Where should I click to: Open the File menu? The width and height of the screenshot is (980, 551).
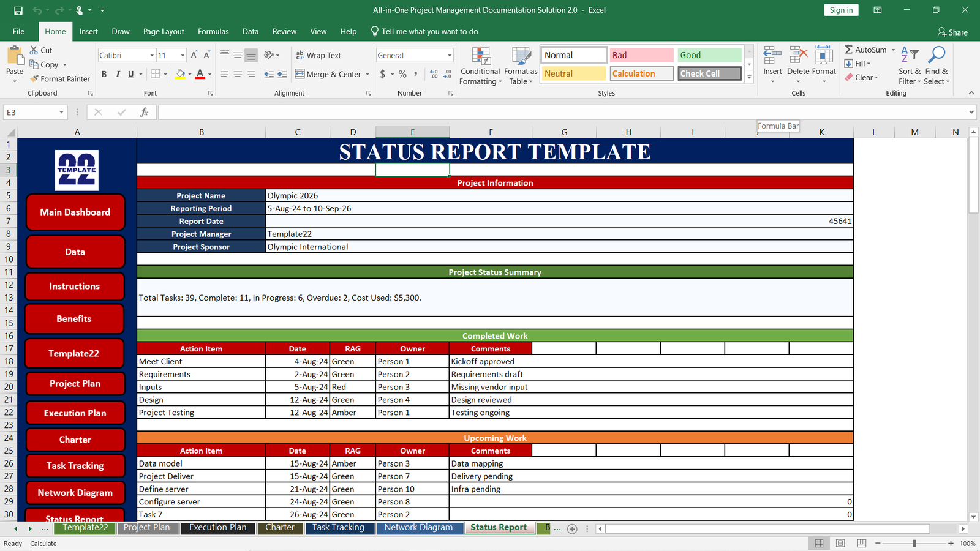[x=19, y=32]
